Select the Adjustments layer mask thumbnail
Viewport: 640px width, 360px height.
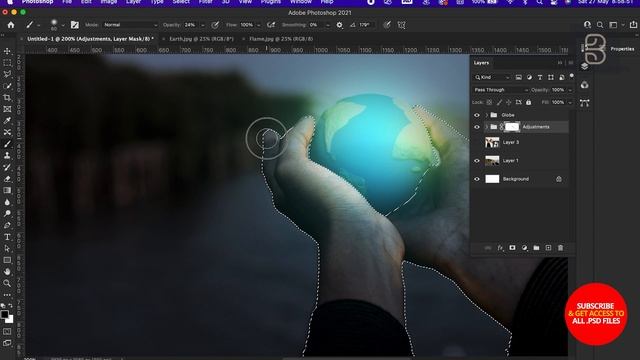click(512, 127)
